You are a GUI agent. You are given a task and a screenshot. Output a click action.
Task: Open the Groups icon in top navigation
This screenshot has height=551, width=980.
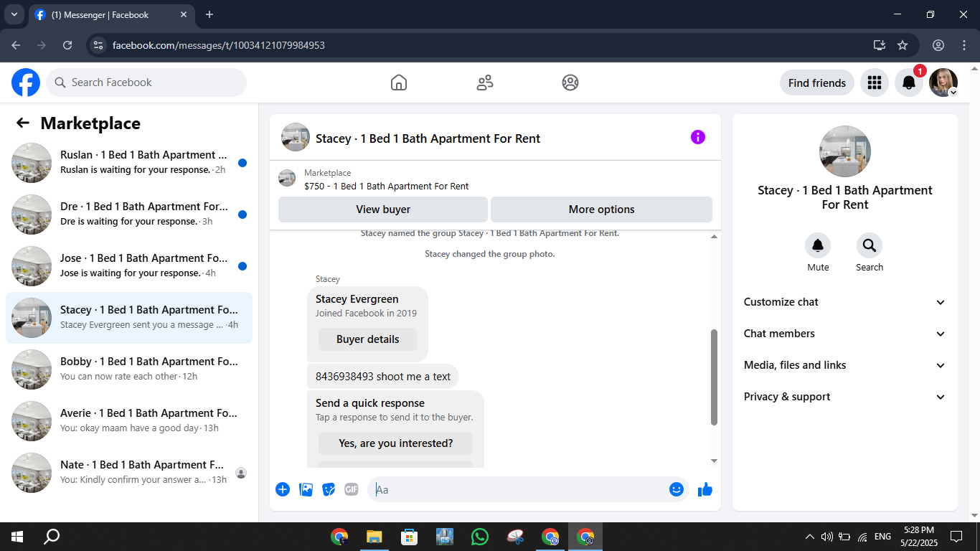pos(570,83)
